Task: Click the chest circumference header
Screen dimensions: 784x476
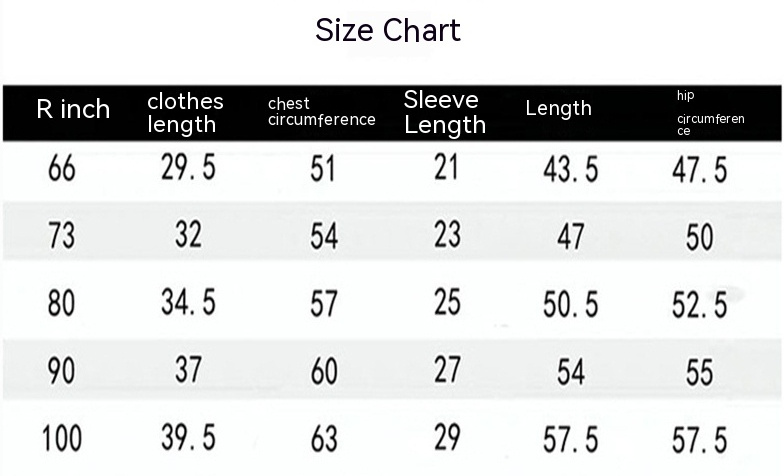Action: coord(321,111)
